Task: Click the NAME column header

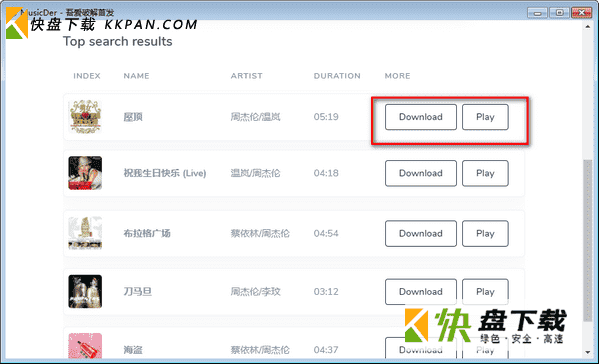Action: click(136, 76)
